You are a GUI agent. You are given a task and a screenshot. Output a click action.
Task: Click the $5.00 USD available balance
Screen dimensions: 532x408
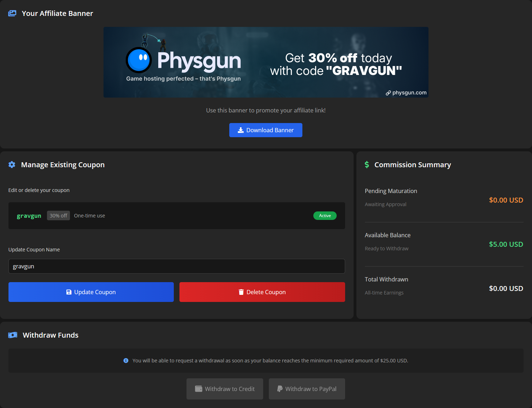506,244
